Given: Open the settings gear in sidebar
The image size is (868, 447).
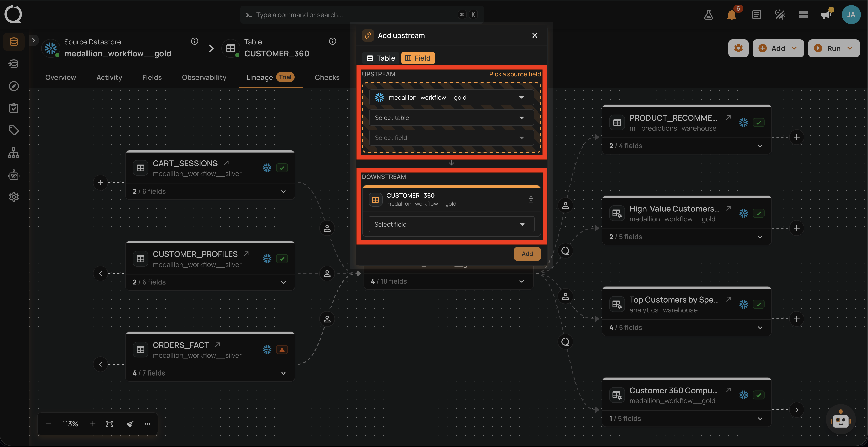Looking at the screenshot, I should pos(14,197).
